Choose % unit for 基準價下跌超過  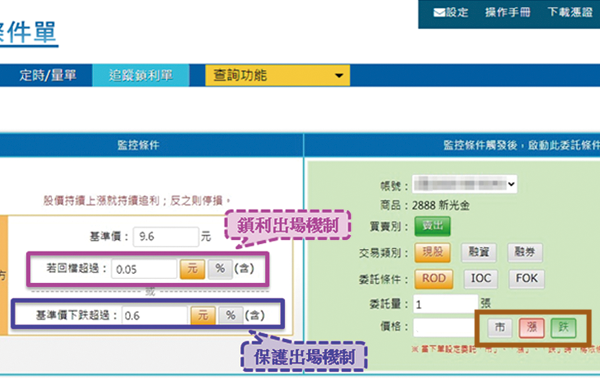230,315
